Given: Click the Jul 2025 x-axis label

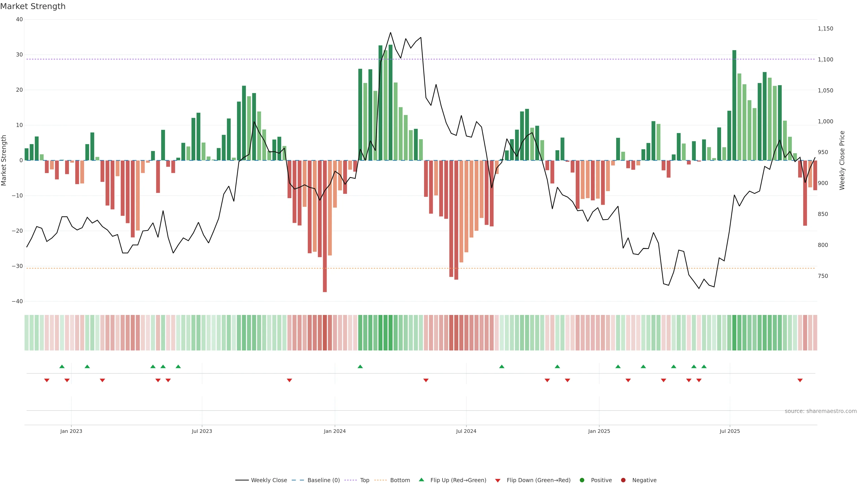Looking at the screenshot, I should 729,431.
